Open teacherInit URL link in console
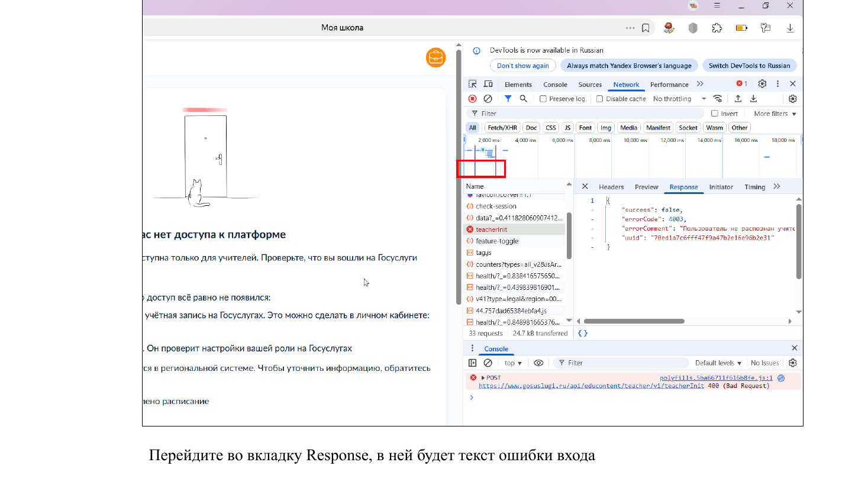Viewport: 868px width, 488px height. tap(591, 386)
